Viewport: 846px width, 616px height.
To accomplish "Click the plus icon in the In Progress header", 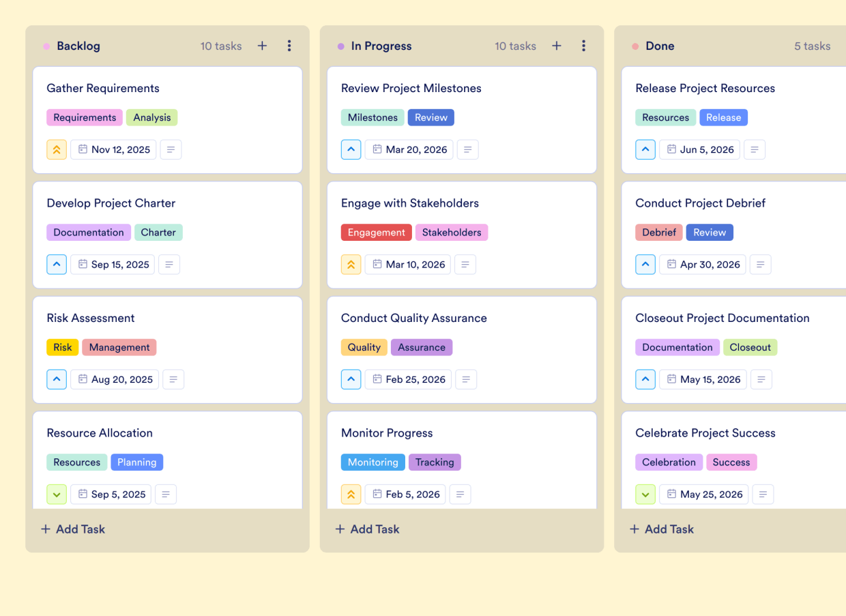I will 557,46.
